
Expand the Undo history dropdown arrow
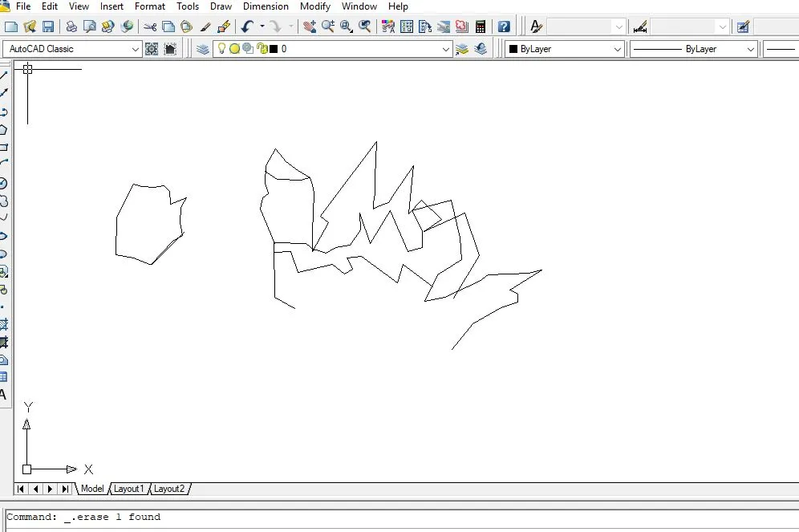pos(262,26)
